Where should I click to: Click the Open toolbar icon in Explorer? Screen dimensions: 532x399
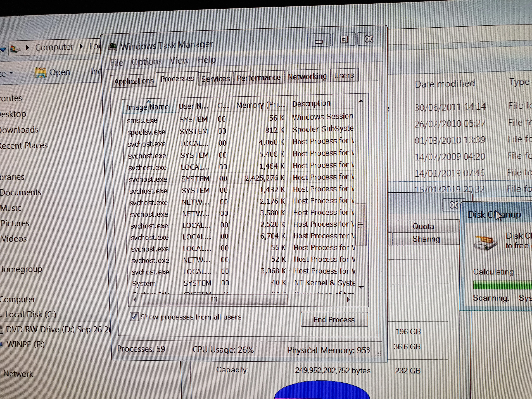click(40, 73)
